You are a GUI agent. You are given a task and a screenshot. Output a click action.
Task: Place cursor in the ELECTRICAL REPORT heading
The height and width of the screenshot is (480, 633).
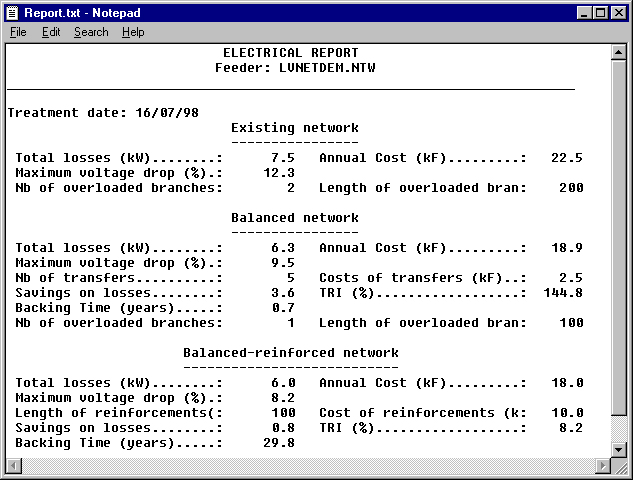(x=290, y=53)
